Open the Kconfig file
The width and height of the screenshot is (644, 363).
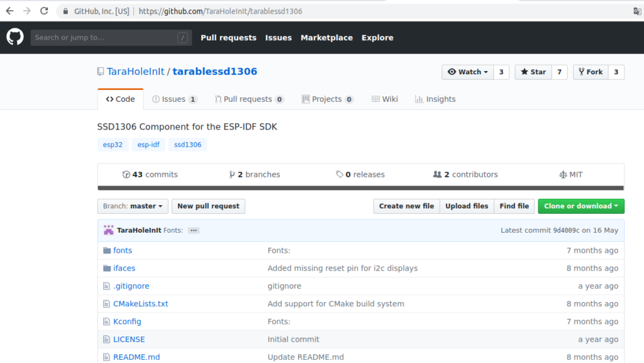(127, 321)
